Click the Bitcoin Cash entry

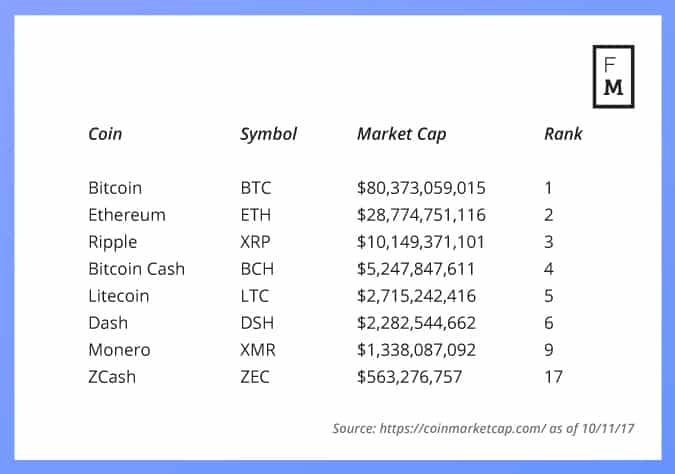[x=136, y=269]
